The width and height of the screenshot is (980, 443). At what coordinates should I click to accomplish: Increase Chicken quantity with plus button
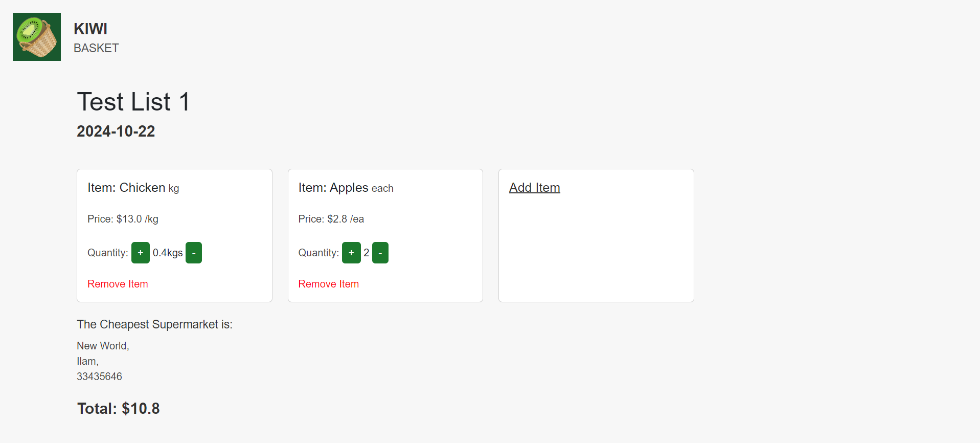point(140,253)
